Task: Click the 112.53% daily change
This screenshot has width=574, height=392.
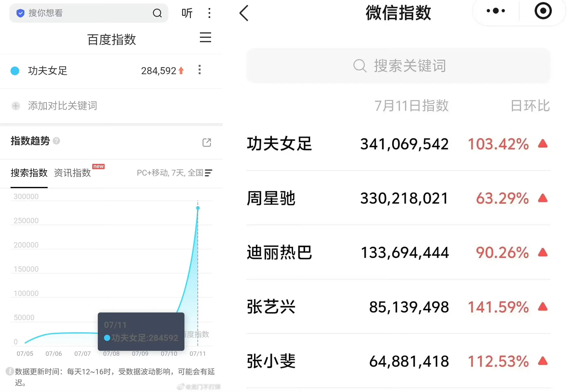Action: click(498, 362)
